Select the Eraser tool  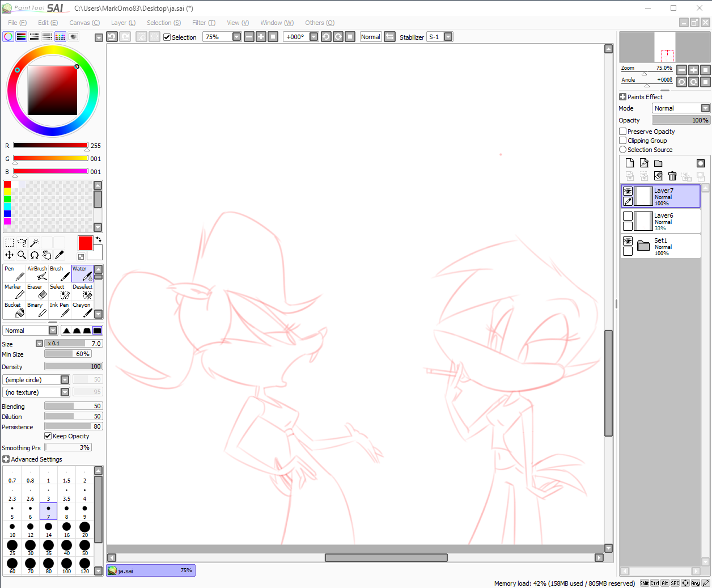pos(37,291)
